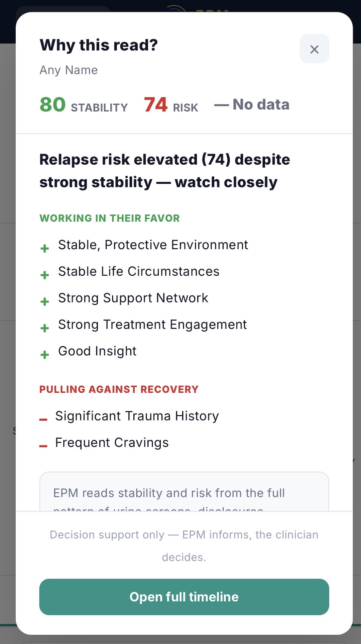Click the plus icon by Strong Treatment Engagement
The width and height of the screenshot is (361, 644).
click(44, 328)
